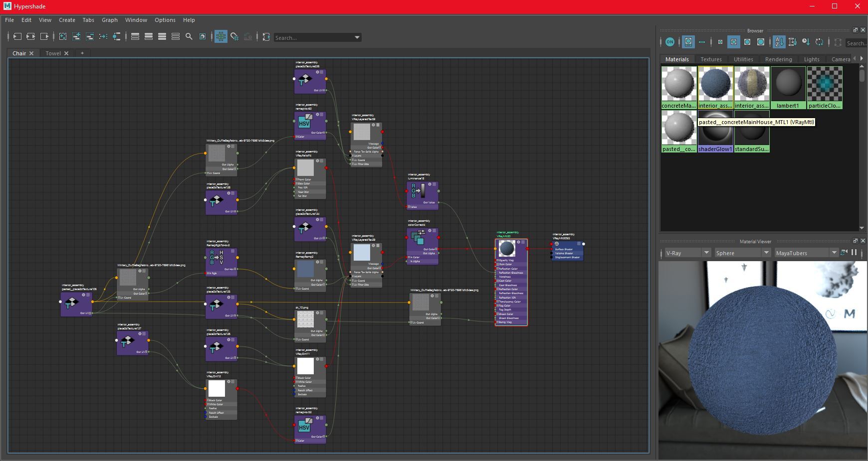Select view as icons in Browser
Image resolution: width=868 pixels, height=461 pixels.
click(688, 42)
